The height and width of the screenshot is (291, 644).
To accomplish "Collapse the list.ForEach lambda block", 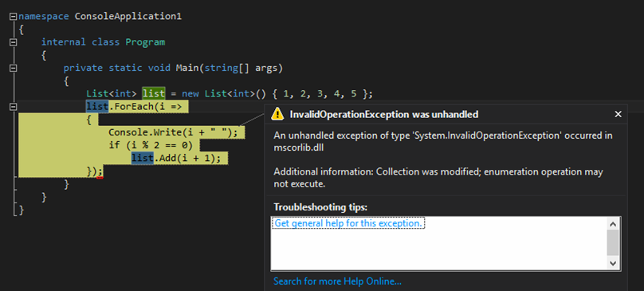I will 13,107.
